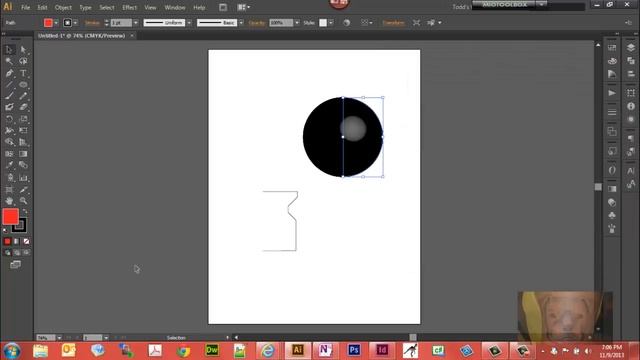Select the Column Graph tool
Viewport: 640px width, 360px height.
pyautogui.click(x=23, y=178)
